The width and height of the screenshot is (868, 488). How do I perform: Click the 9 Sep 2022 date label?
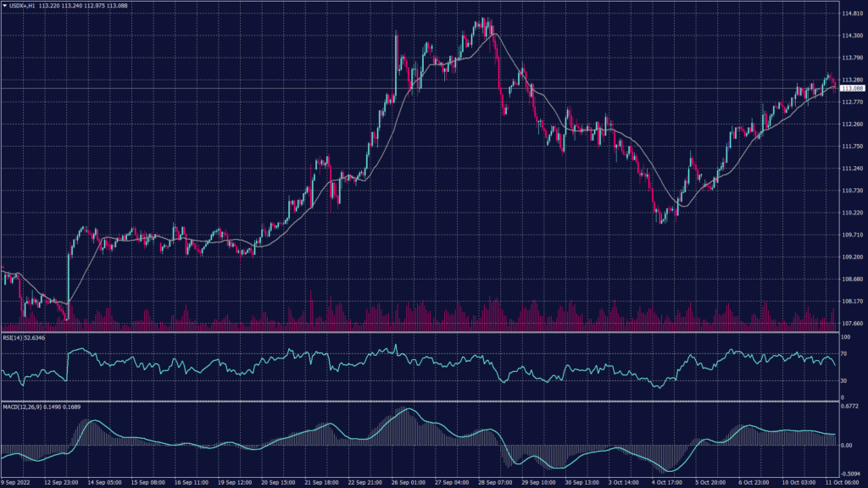(x=18, y=482)
